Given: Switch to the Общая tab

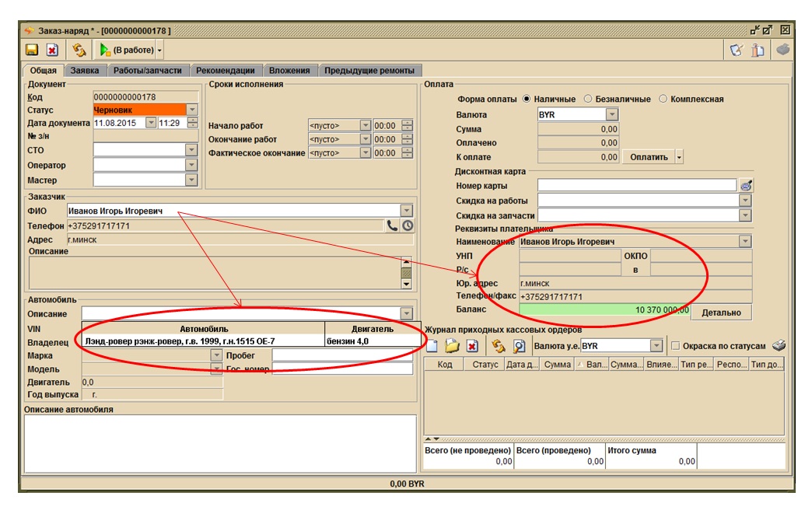Looking at the screenshot, I should click(43, 71).
